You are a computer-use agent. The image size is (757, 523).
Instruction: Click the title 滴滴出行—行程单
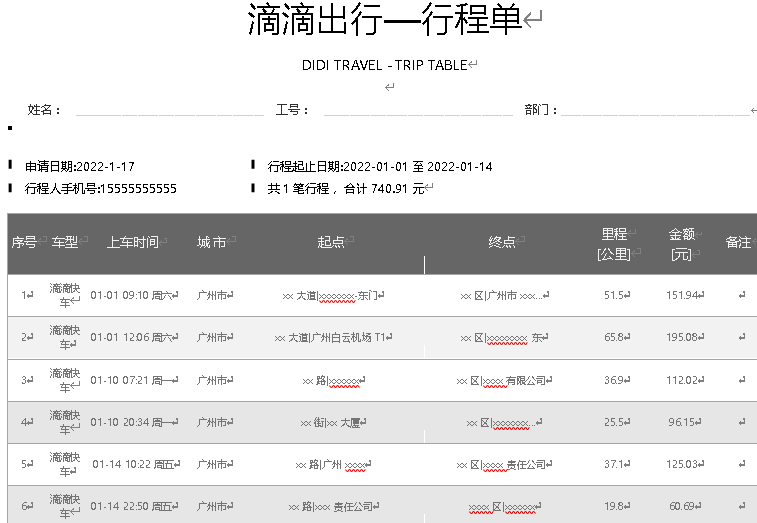[x=385, y=20]
